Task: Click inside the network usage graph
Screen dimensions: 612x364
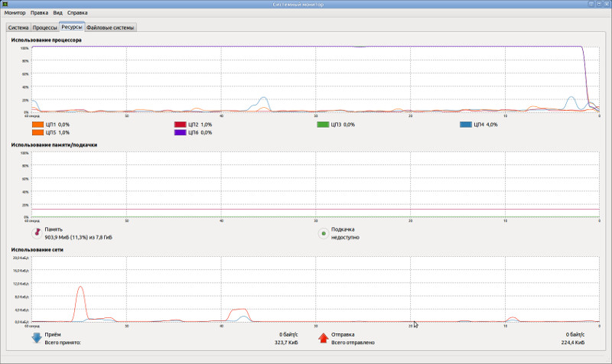Action: [315, 289]
